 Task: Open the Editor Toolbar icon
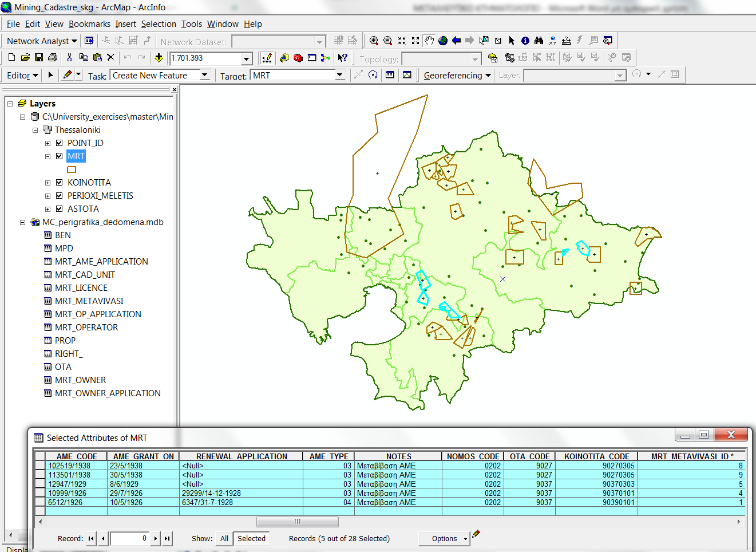(267, 58)
